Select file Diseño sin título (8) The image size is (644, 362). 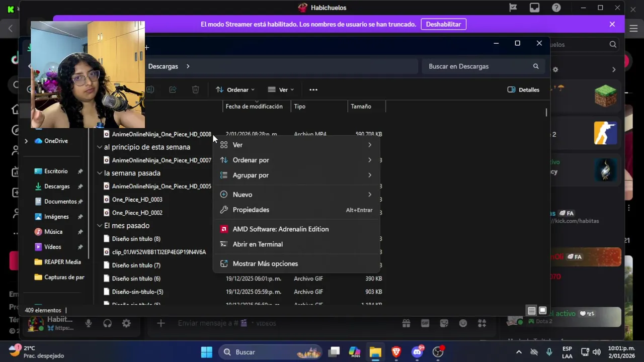136,239
